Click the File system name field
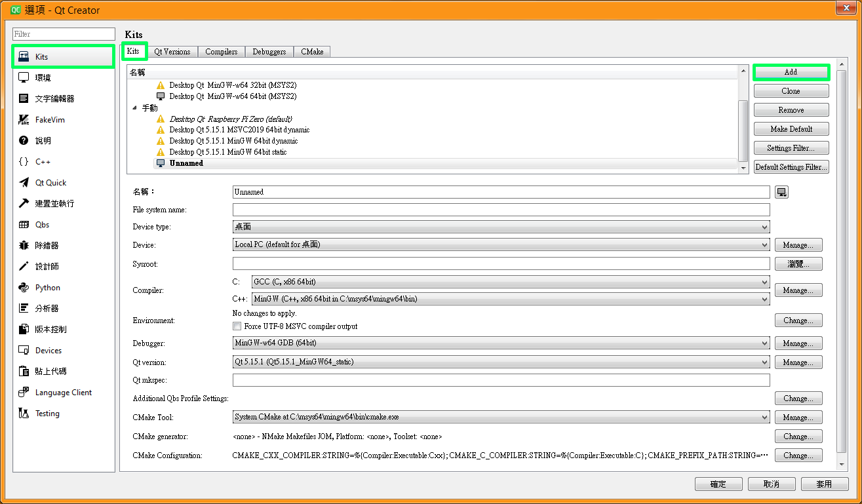 pos(501,210)
